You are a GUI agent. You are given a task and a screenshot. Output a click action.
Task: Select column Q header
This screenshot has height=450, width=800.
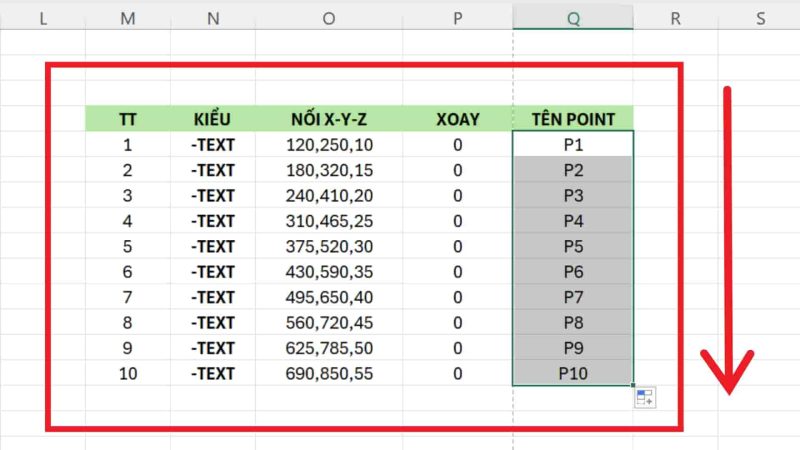click(x=573, y=18)
